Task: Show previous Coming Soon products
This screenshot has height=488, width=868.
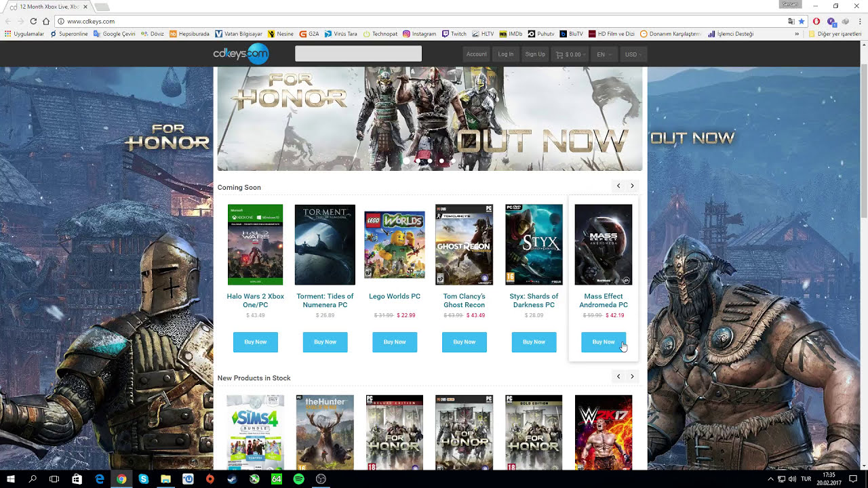Action: pos(618,186)
